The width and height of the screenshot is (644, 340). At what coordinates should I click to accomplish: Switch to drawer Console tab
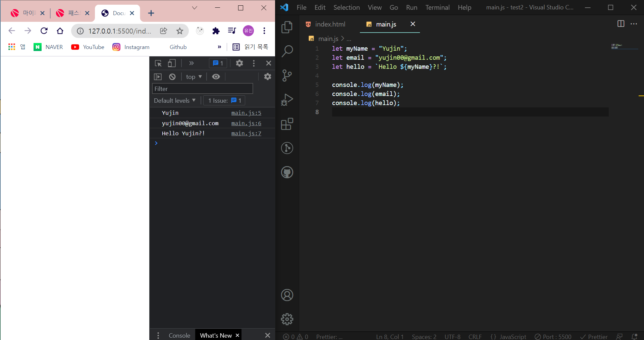pyautogui.click(x=179, y=335)
